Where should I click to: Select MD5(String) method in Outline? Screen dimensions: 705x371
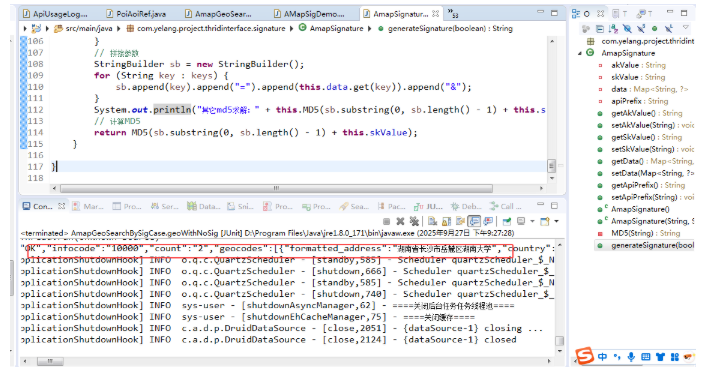coord(645,233)
